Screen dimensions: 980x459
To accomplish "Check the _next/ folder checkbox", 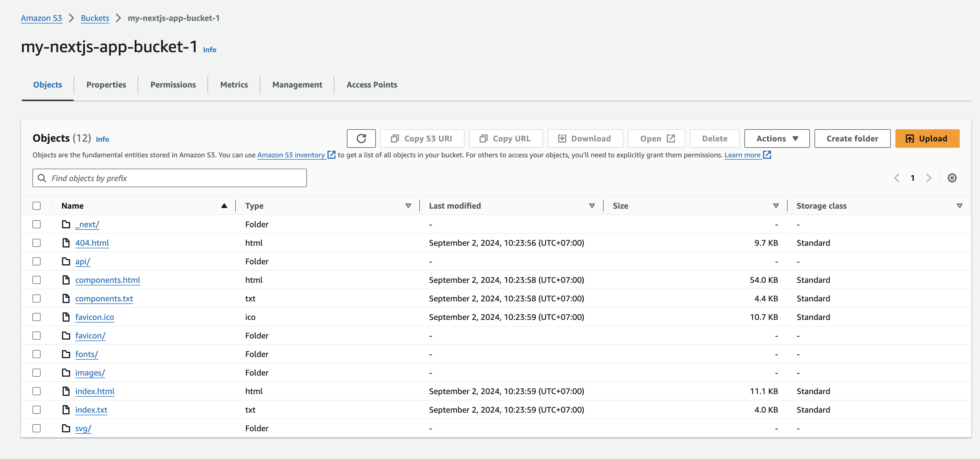I will tap(37, 224).
